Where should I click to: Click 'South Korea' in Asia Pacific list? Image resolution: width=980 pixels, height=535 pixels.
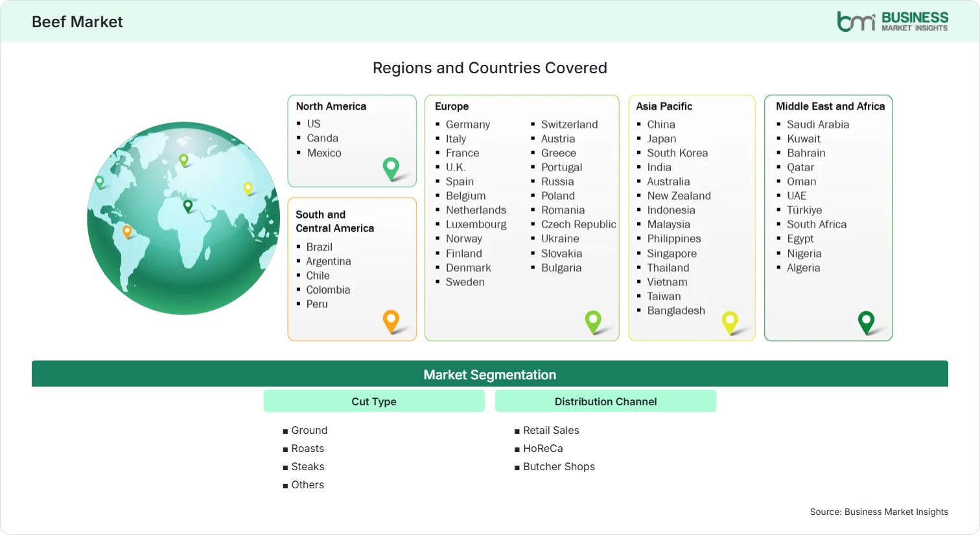point(677,153)
